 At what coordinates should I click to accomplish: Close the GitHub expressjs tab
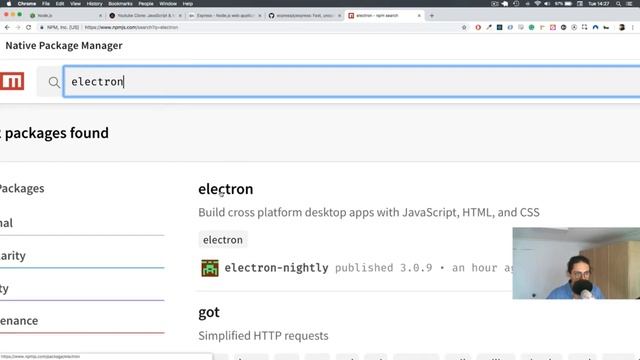(x=340, y=16)
